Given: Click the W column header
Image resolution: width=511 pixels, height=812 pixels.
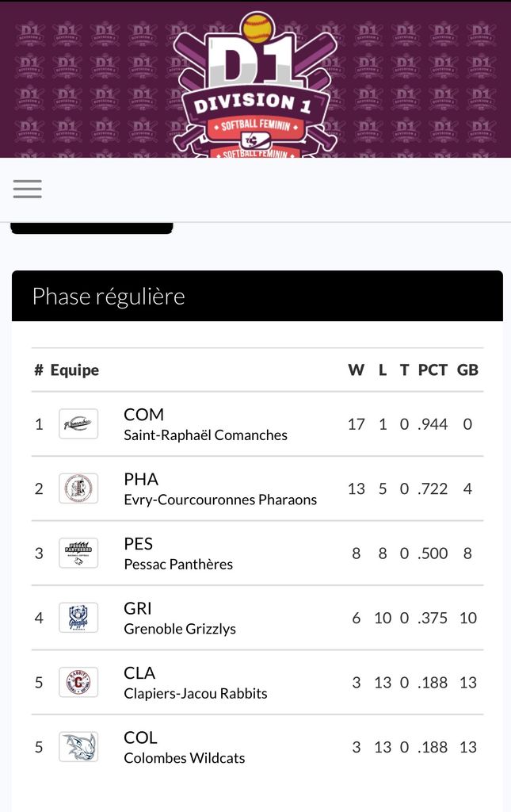Looking at the screenshot, I should point(356,370).
